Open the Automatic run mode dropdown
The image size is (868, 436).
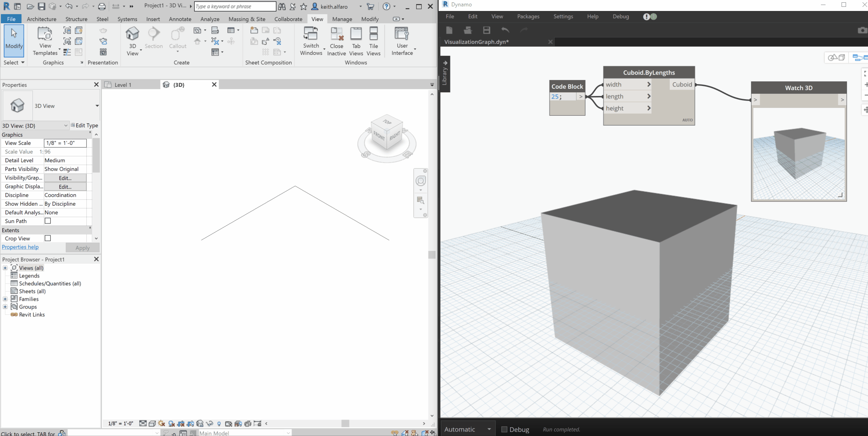[x=468, y=429]
